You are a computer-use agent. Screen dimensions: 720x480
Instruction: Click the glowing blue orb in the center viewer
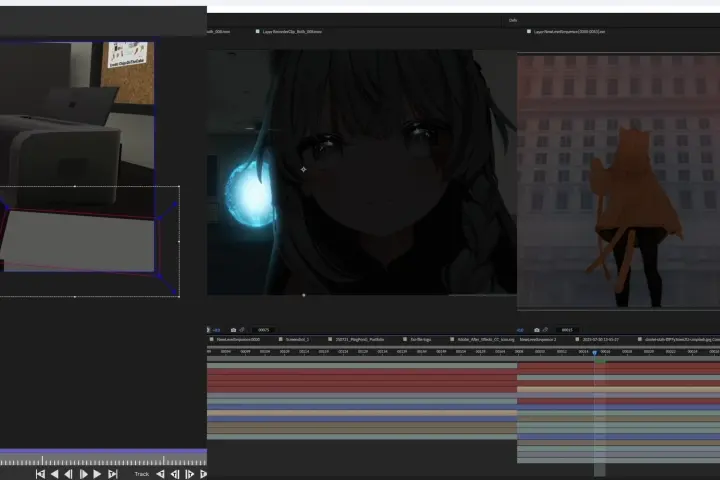tap(250, 195)
